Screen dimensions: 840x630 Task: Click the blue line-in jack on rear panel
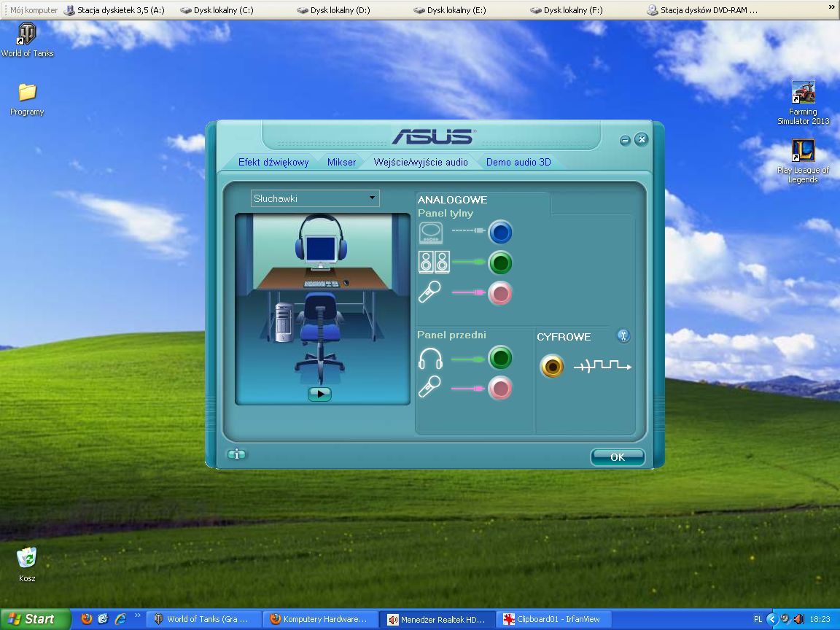pyautogui.click(x=500, y=233)
